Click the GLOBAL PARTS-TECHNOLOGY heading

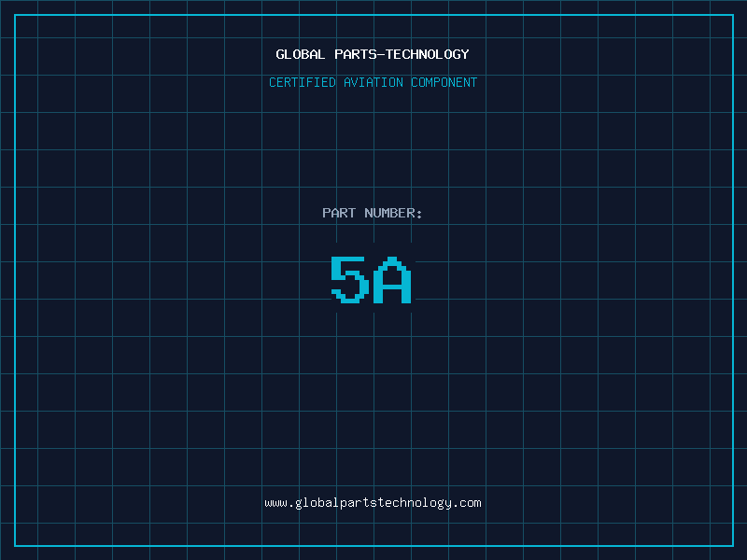click(373, 54)
